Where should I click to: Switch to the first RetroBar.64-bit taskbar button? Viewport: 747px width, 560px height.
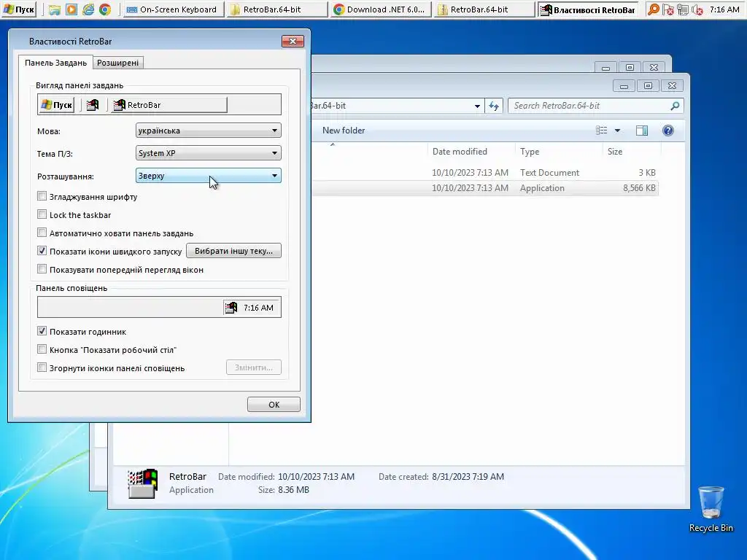(x=276, y=9)
